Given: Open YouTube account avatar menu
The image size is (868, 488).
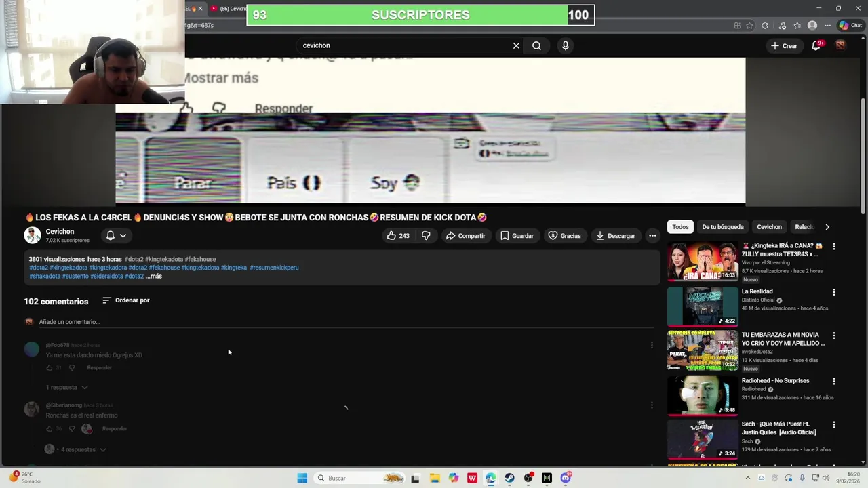Looking at the screenshot, I should pos(840,45).
